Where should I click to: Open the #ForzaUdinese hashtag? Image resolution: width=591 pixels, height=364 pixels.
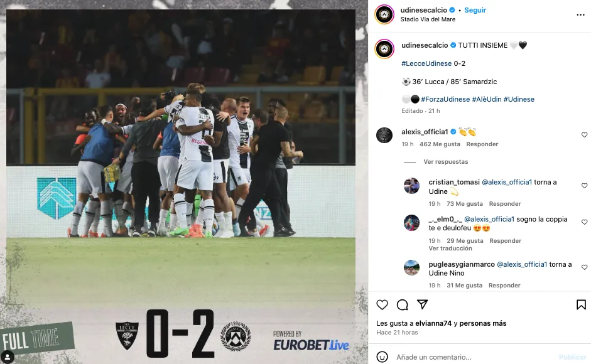click(445, 99)
